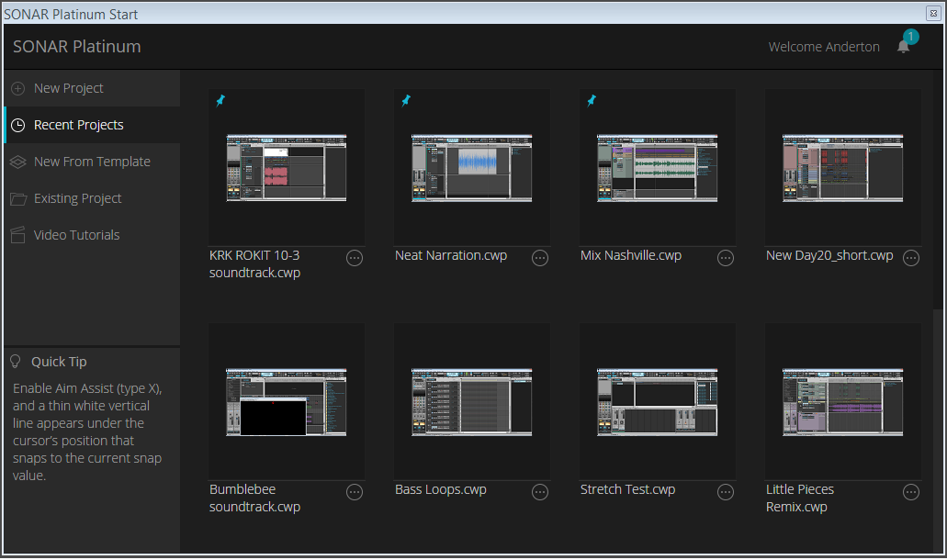This screenshot has width=947, height=560.
Task: Open the Neat Narration project thumbnail
Action: [x=472, y=168]
